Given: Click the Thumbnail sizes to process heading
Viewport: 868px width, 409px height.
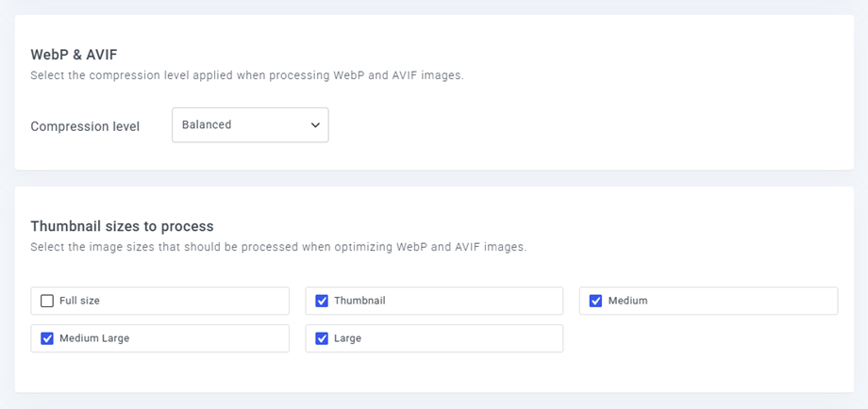Looking at the screenshot, I should (123, 226).
